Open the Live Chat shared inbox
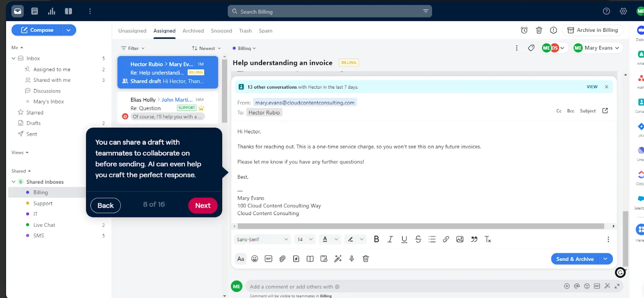644x298 pixels. pyautogui.click(x=44, y=225)
